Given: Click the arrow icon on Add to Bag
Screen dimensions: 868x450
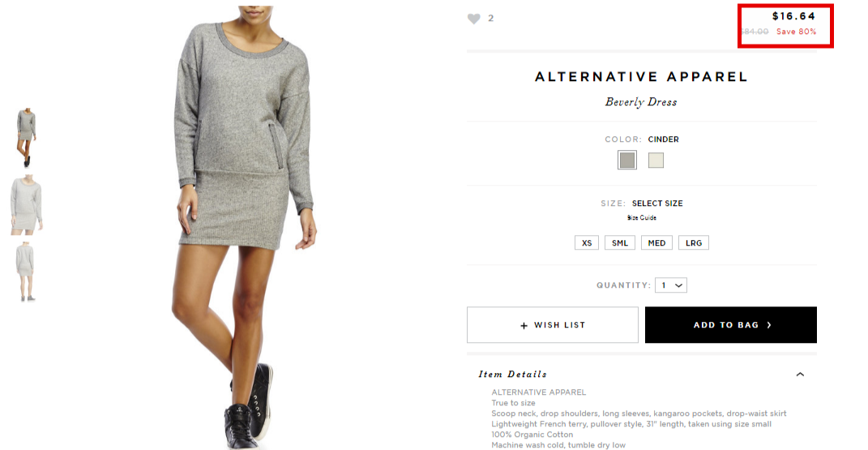Looking at the screenshot, I should tap(769, 325).
